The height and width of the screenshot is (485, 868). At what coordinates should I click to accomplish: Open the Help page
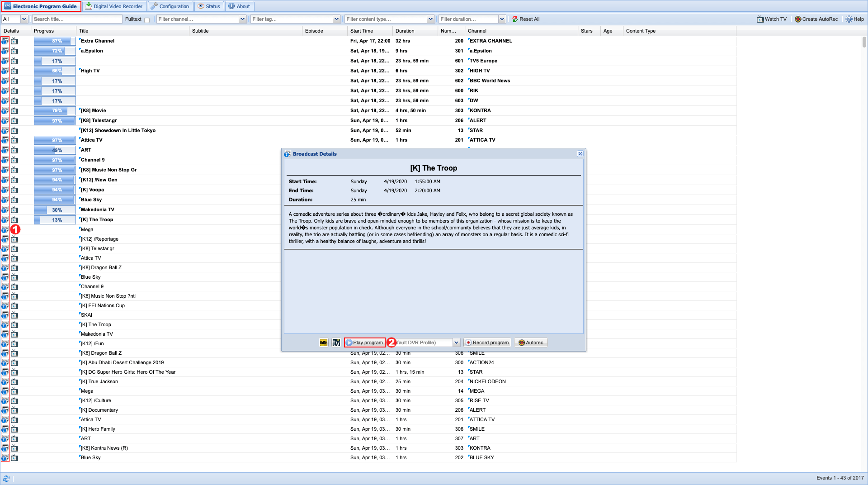(854, 19)
